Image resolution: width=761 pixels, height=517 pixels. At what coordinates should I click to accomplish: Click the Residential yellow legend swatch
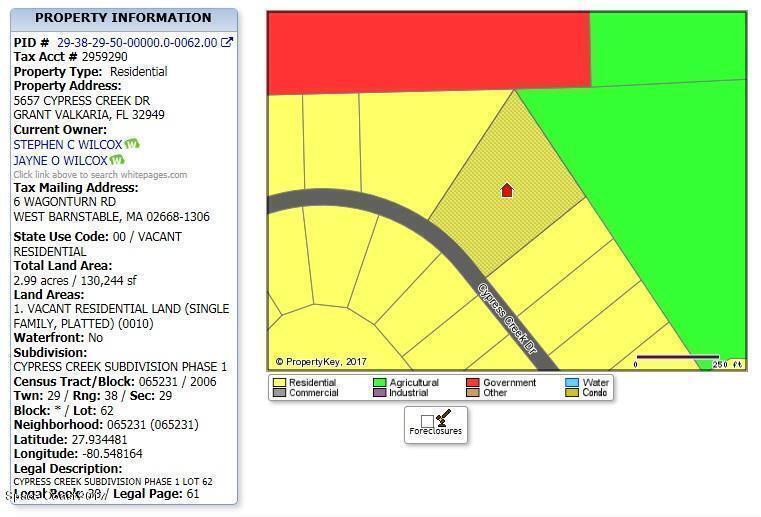(x=278, y=382)
